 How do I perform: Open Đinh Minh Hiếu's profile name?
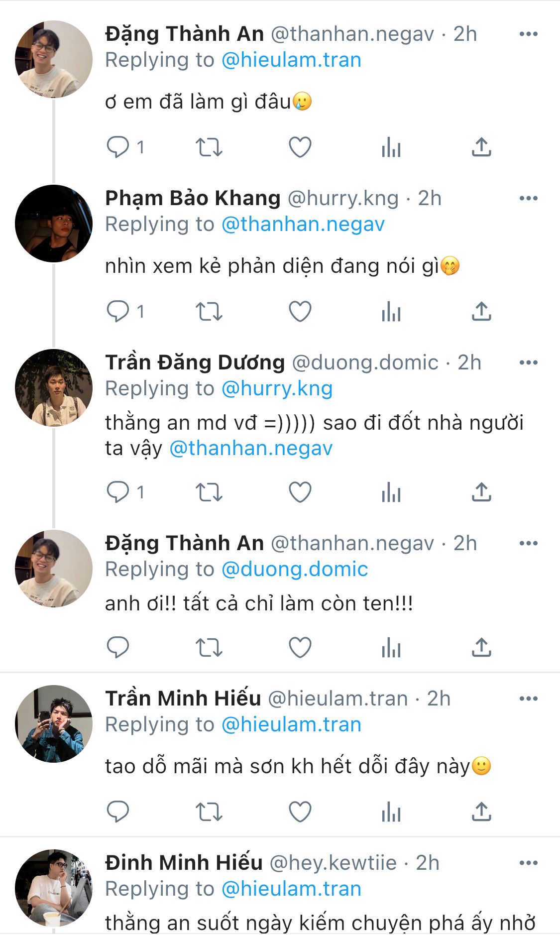184,863
